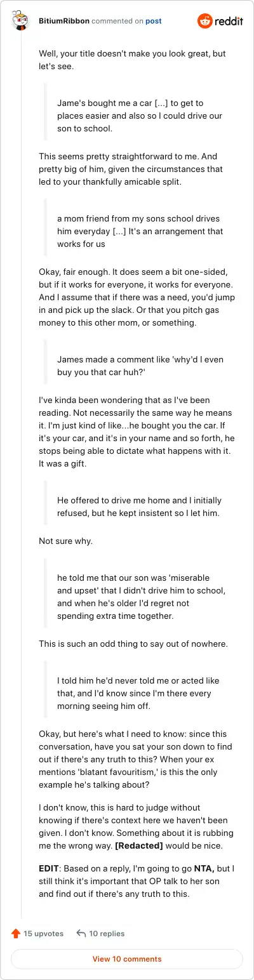Click the '15 upvotes' count

click(x=44, y=934)
